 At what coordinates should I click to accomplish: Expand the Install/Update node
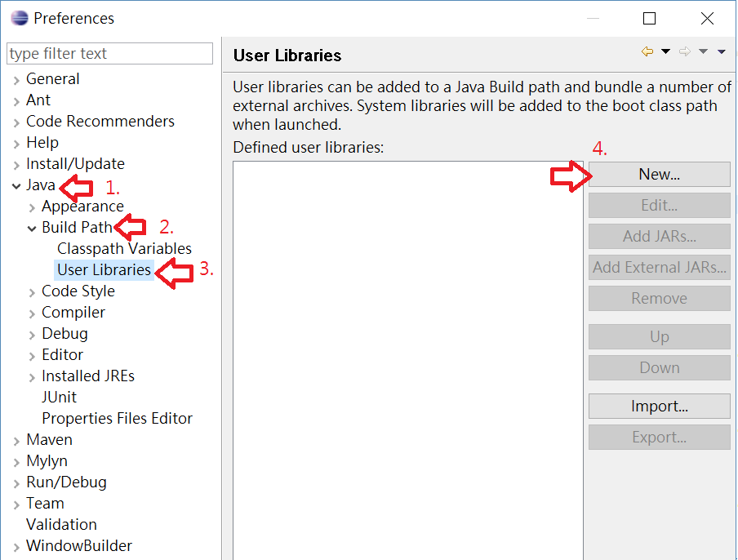[x=16, y=165]
